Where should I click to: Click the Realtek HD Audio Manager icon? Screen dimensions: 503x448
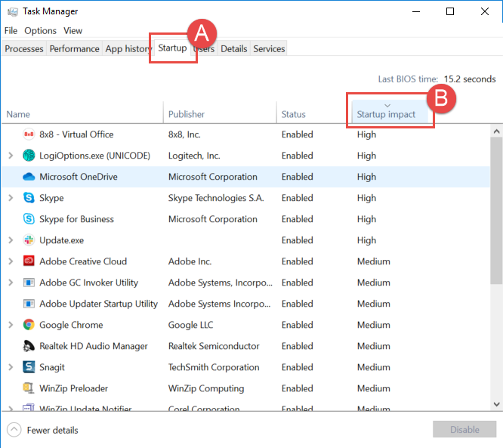[29, 346]
